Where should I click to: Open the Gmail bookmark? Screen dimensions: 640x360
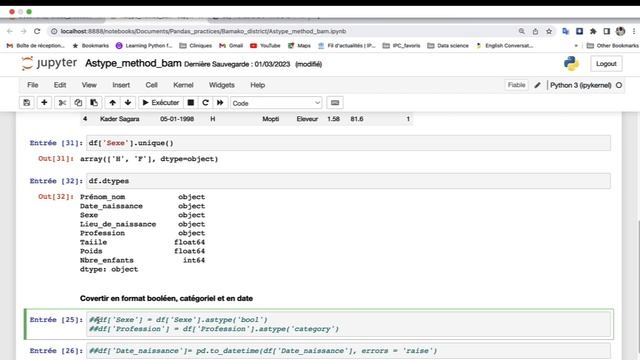click(x=231, y=46)
